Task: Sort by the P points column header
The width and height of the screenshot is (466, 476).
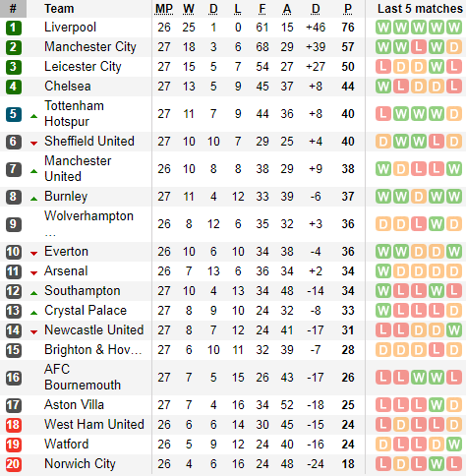Action: pyautogui.click(x=348, y=9)
